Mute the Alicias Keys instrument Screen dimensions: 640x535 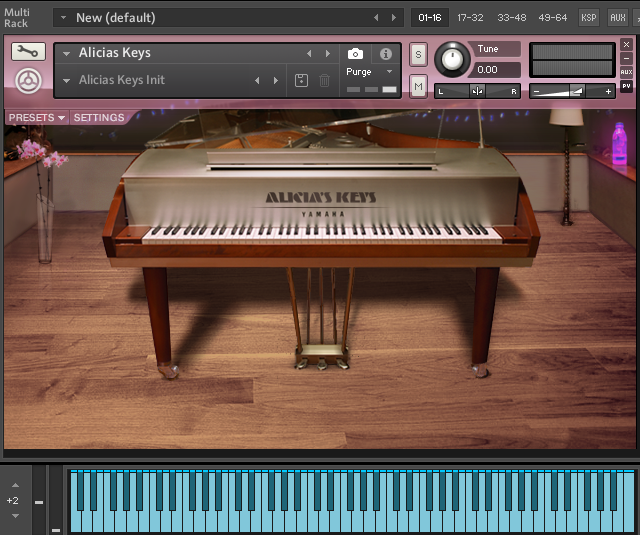coord(418,87)
